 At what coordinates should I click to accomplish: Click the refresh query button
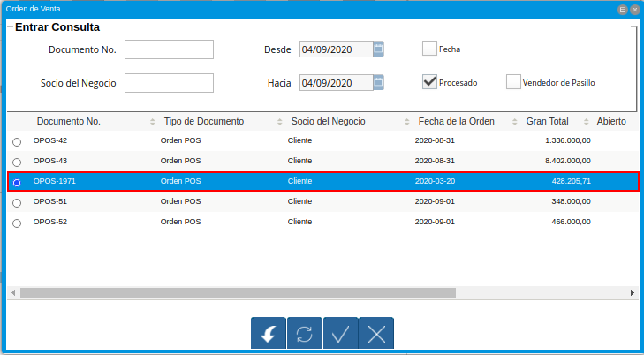click(x=305, y=333)
